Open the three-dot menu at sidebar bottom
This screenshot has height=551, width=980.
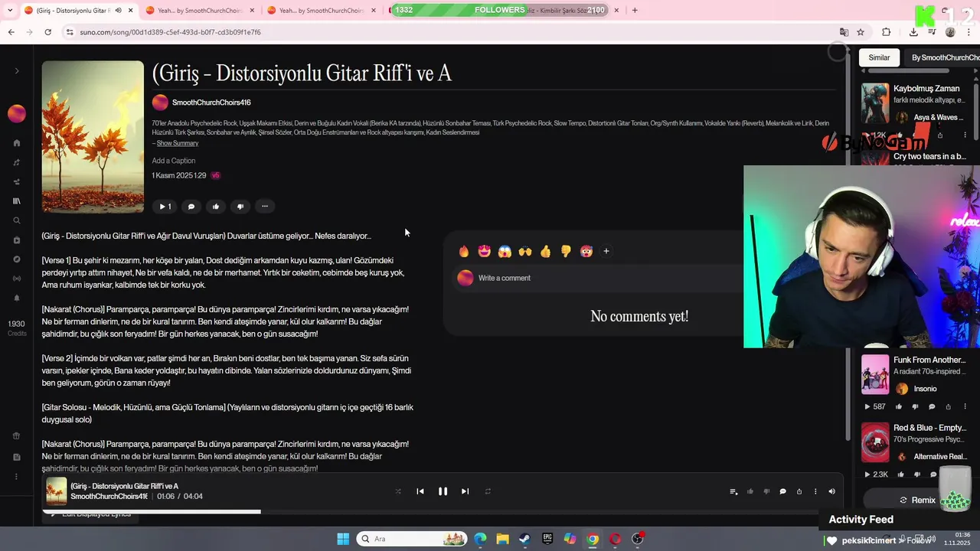point(17,477)
